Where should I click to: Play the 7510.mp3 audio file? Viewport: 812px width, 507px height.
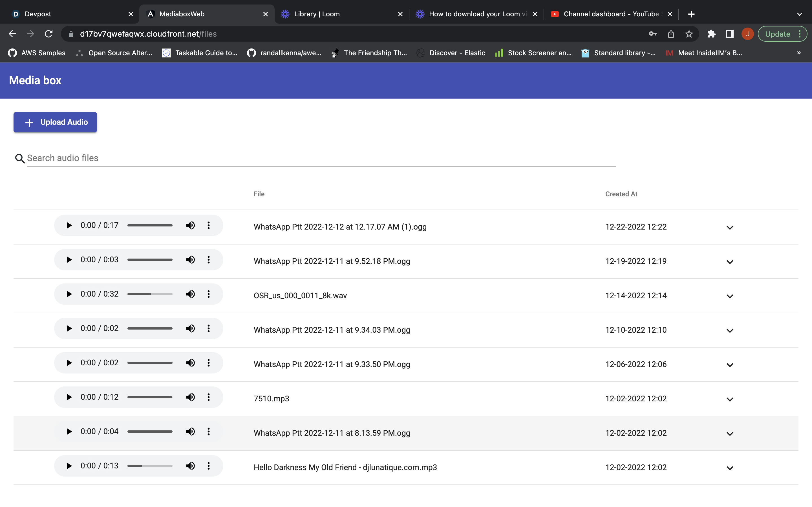(69, 397)
